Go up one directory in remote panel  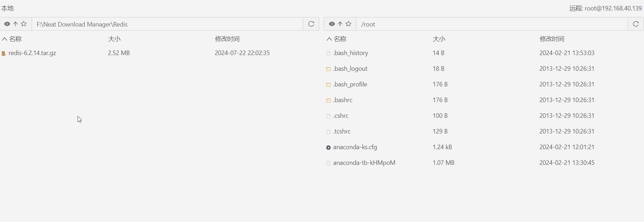pos(340,24)
